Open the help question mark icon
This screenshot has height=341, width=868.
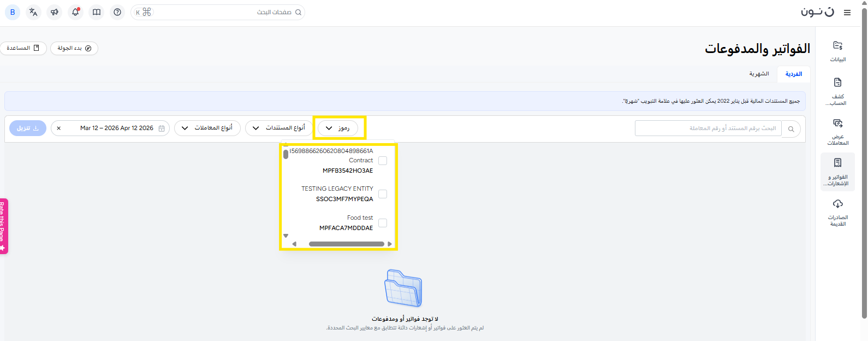tap(117, 12)
